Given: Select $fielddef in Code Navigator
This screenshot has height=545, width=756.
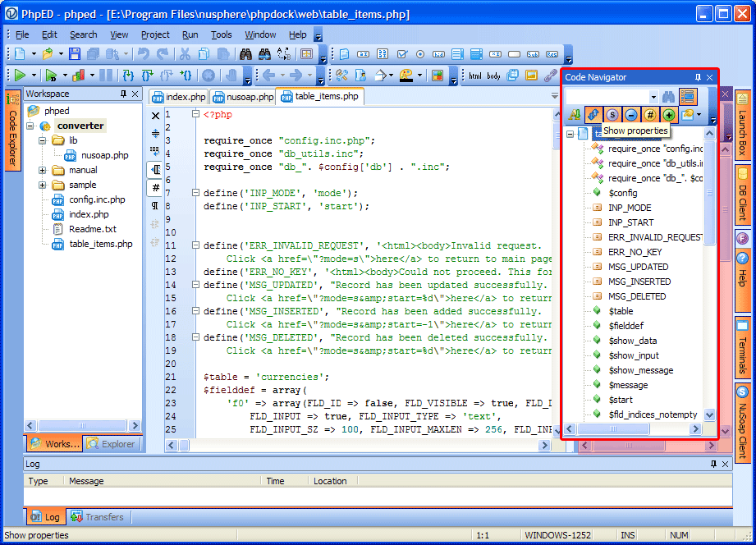Looking at the screenshot, I should tap(625, 326).
